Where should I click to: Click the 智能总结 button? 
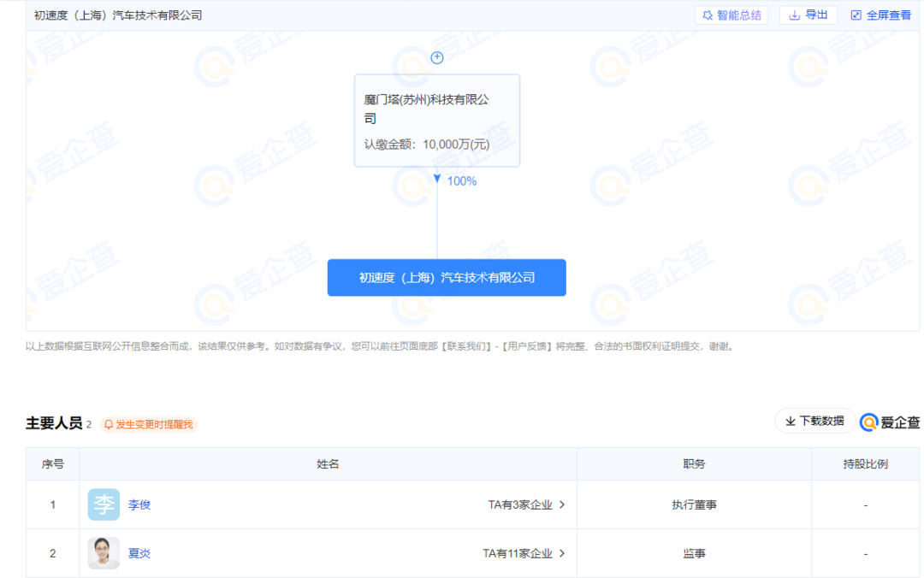(731, 15)
